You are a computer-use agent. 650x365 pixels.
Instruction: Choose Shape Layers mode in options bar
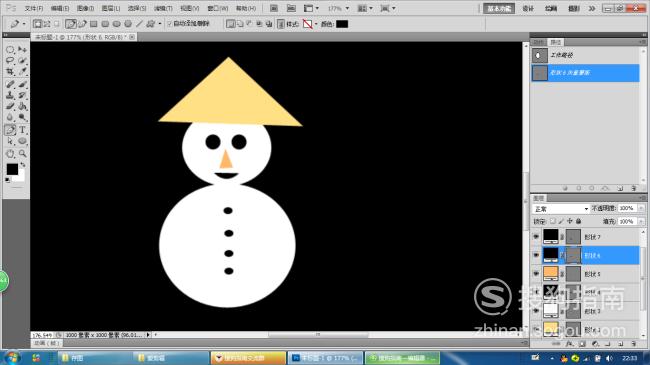38,24
